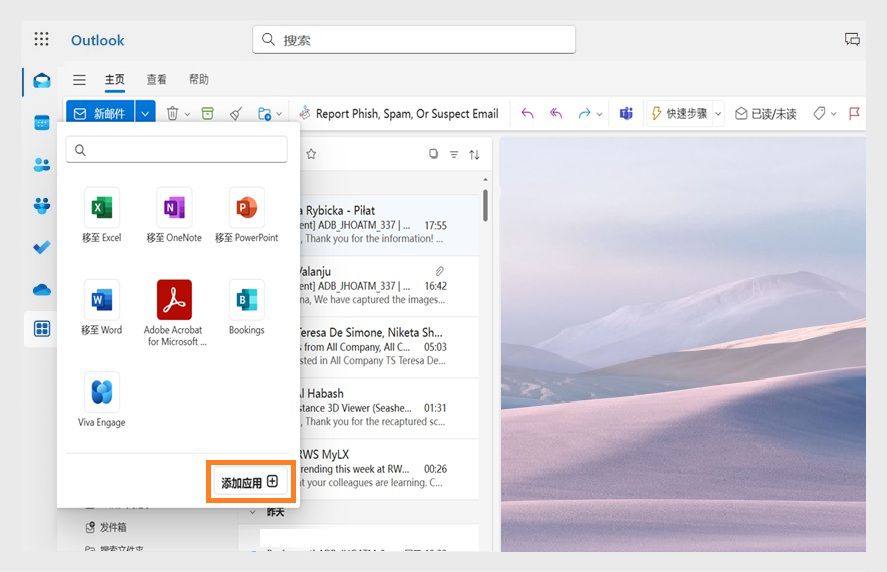Screen dimensions: 887x572
Task: Open the Mail module in sidebar
Action: pyautogui.click(x=42, y=81)
